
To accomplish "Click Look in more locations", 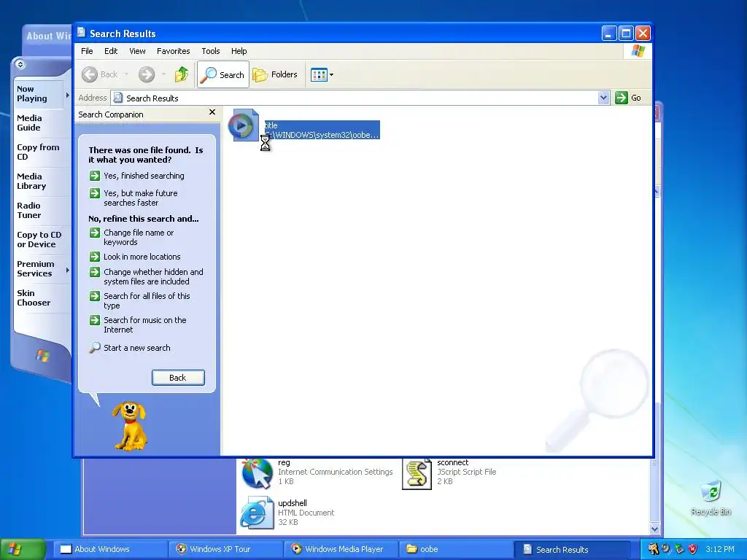I will click(x=142, y=257).
